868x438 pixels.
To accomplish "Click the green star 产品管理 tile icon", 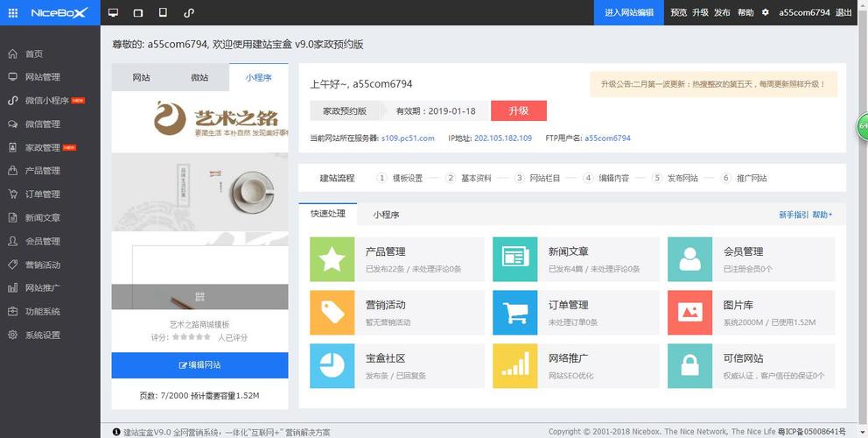I will tap(332, 259).
